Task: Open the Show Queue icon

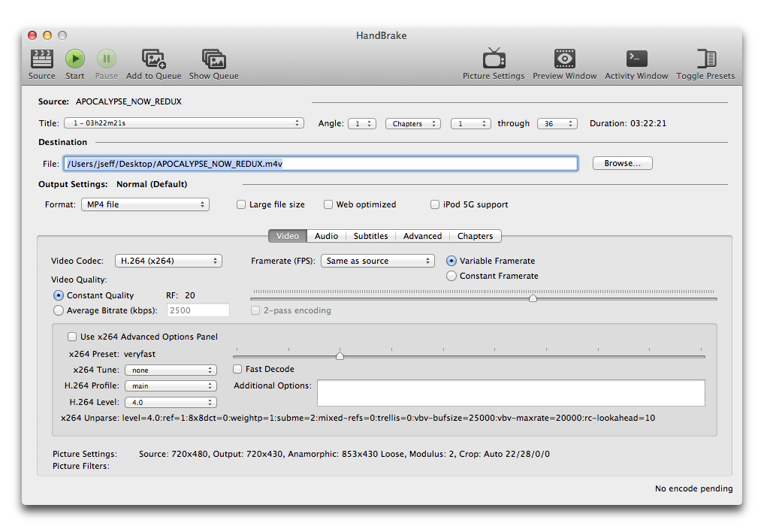Action: (214, 59)
